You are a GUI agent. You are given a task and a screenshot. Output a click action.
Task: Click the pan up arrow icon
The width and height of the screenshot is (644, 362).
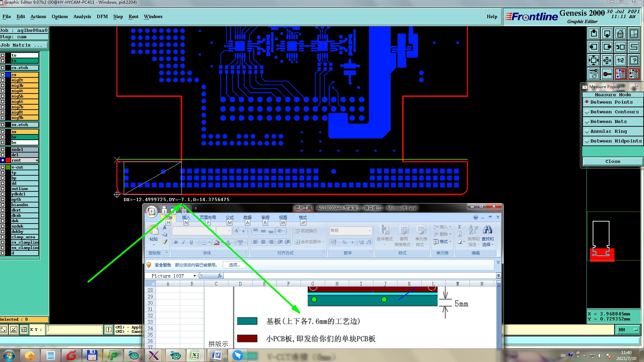pos(594,34)
